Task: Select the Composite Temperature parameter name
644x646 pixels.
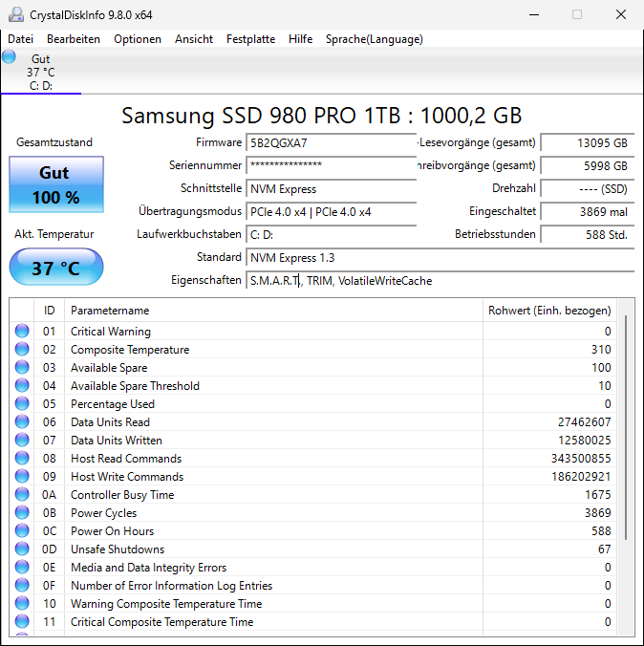Action: tap(130, 350)
